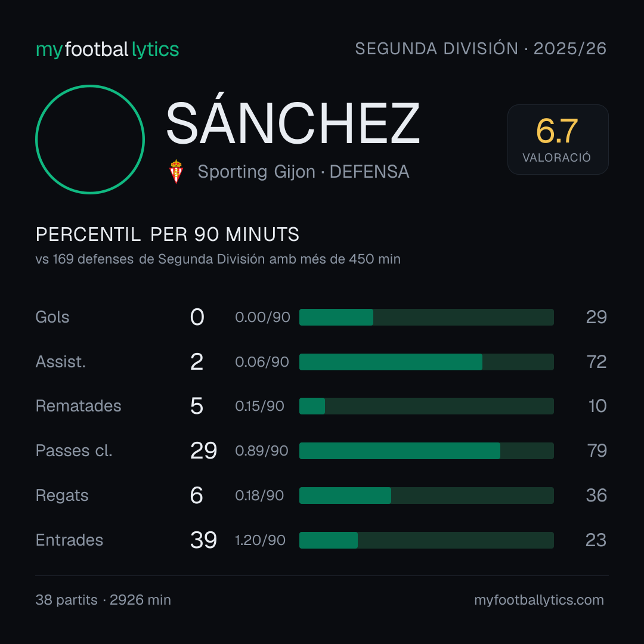Click the Rematades percentile bar
The width and height of the screenshot is (644, 644).
coord(426,406)
